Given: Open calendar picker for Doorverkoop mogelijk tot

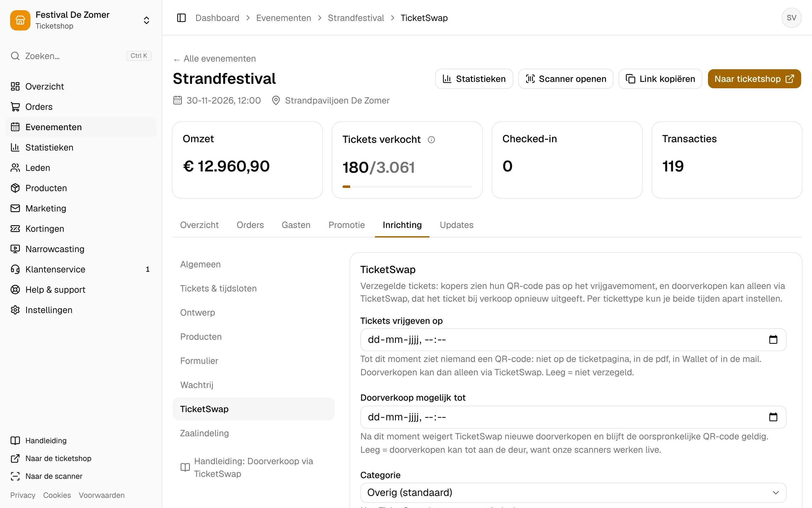Looking at the screenshot, I should click(773, 417).
